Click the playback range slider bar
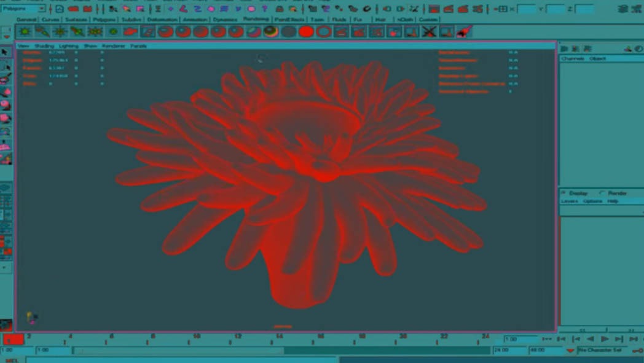 click(x=178, y=350)
